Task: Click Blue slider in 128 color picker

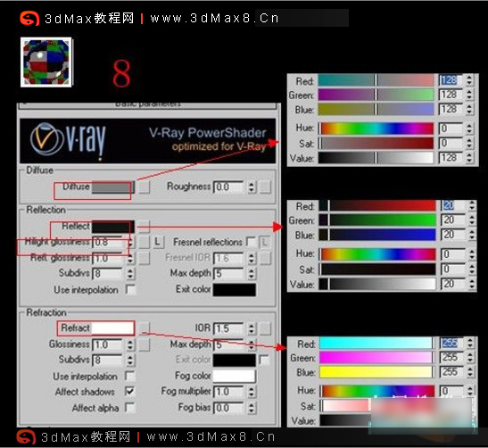Action: point(376,109)
